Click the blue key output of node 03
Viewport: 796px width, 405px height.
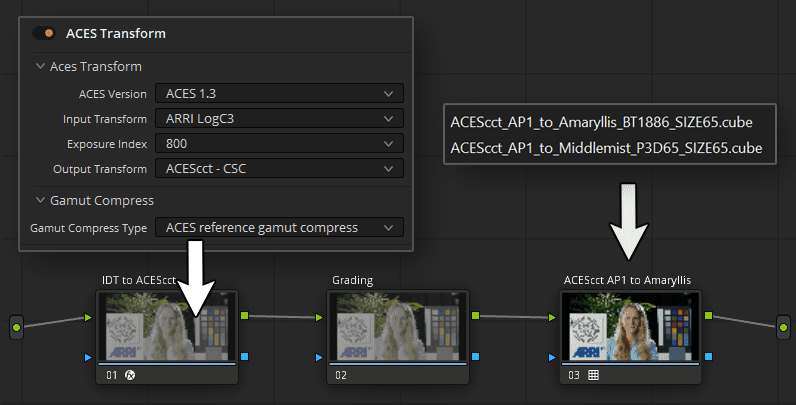click(x=708, y=356)
